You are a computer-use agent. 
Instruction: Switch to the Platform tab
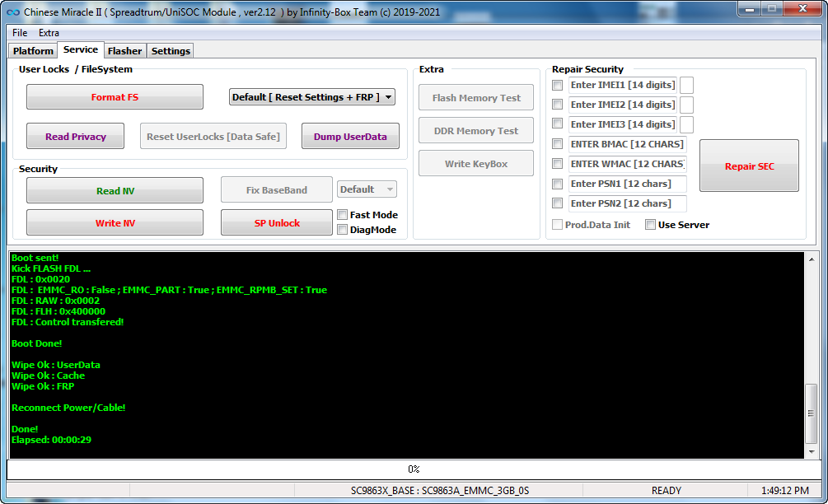click(x=33, y=51)
